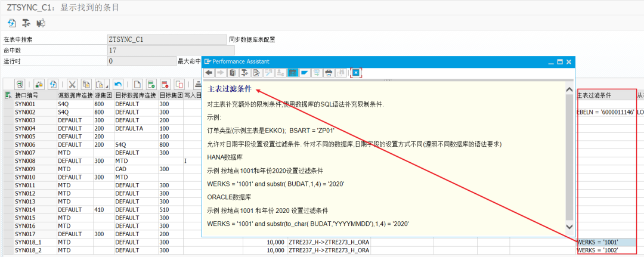Click the highlighted calendar-grid icon in Performance Assistant
This screenshot has height=257, width=644.
[x=292, y=73]
